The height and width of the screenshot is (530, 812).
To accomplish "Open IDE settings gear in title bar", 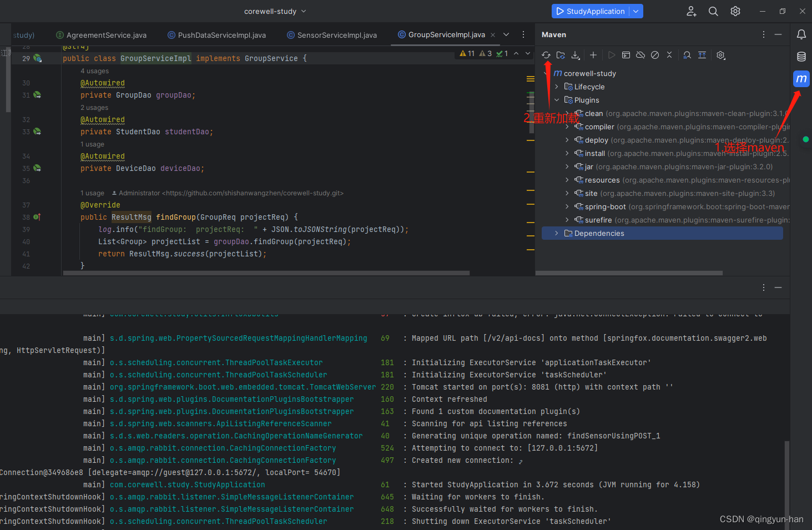I will 735,11.
